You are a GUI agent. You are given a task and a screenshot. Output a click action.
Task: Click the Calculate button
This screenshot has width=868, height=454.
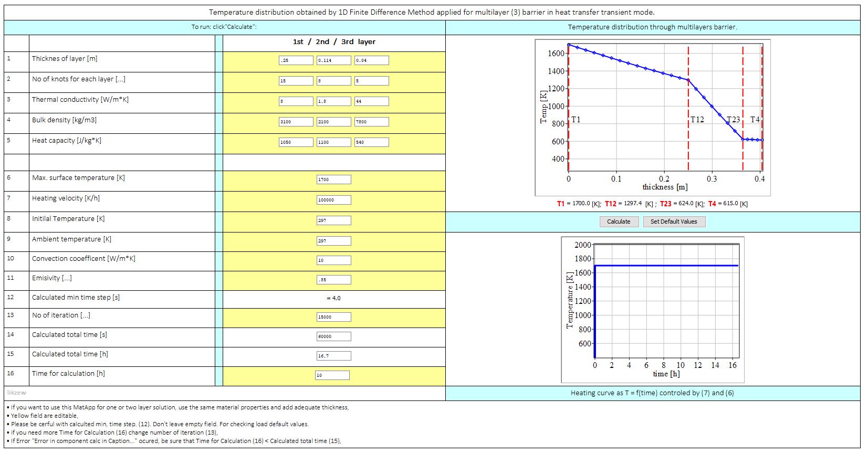(x=619, y=221)
